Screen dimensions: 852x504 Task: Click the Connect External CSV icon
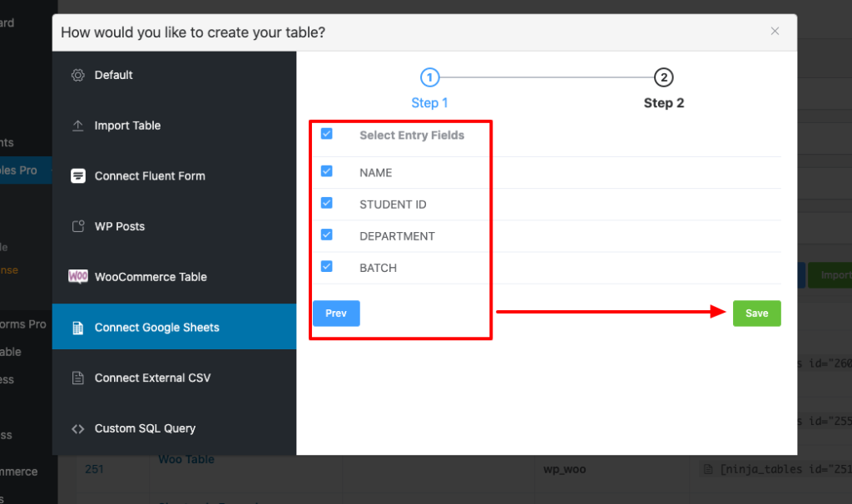pyautogui.click(x=77, y=378)
